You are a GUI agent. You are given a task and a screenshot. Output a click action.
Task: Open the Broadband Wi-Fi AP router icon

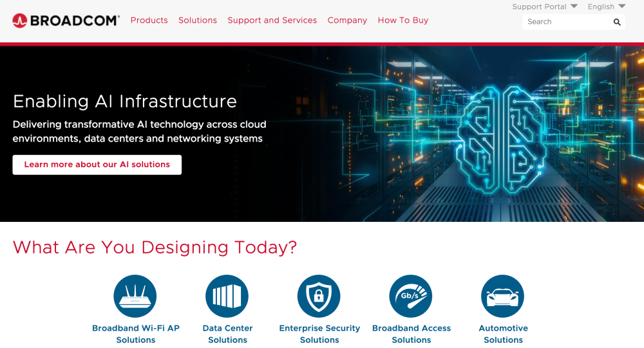pyautogui.click(x=135, y=296)
